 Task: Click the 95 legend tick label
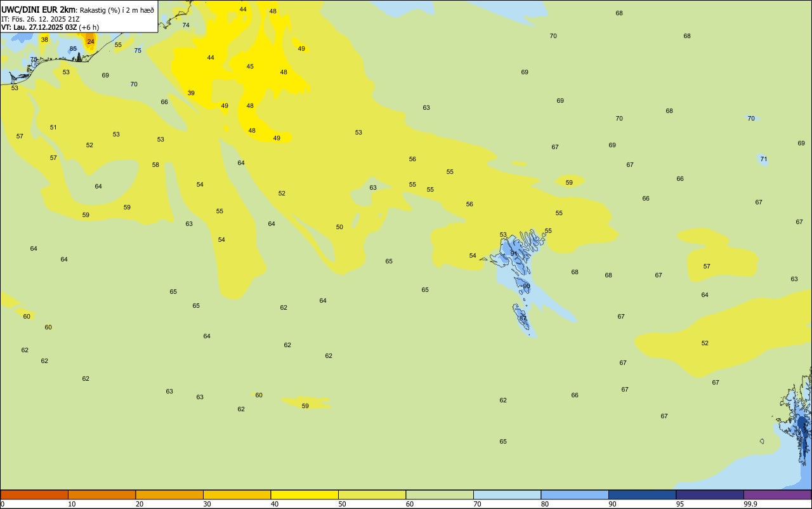[x=680, y=504]
